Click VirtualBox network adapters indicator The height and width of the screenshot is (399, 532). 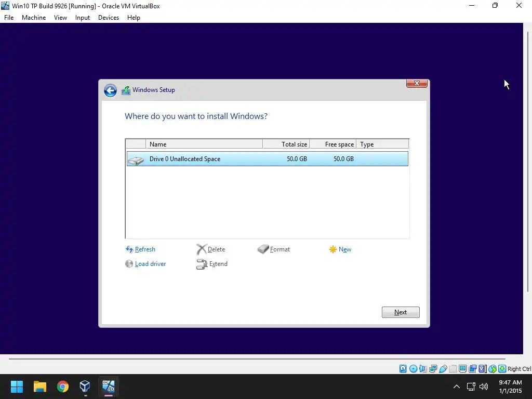[433, 369]
